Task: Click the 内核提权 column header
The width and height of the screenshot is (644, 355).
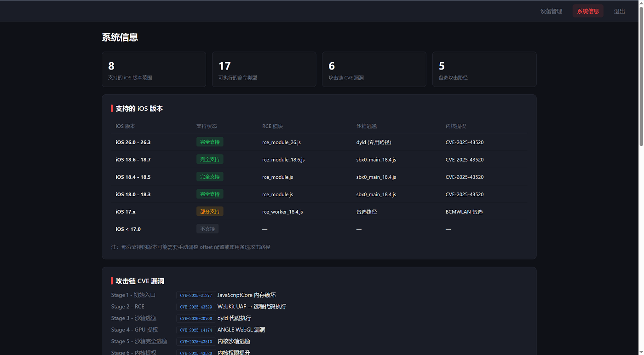Action: [456, 126]
